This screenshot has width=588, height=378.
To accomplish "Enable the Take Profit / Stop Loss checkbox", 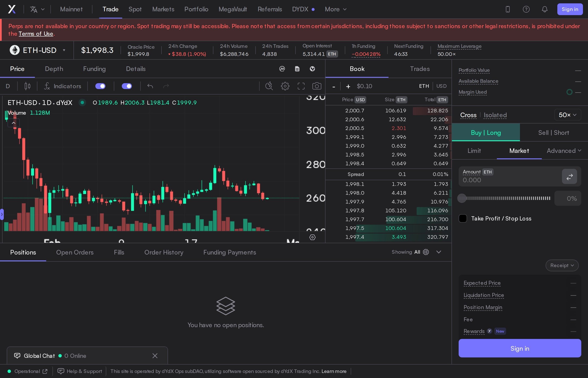I will click(x=463, y=218).
